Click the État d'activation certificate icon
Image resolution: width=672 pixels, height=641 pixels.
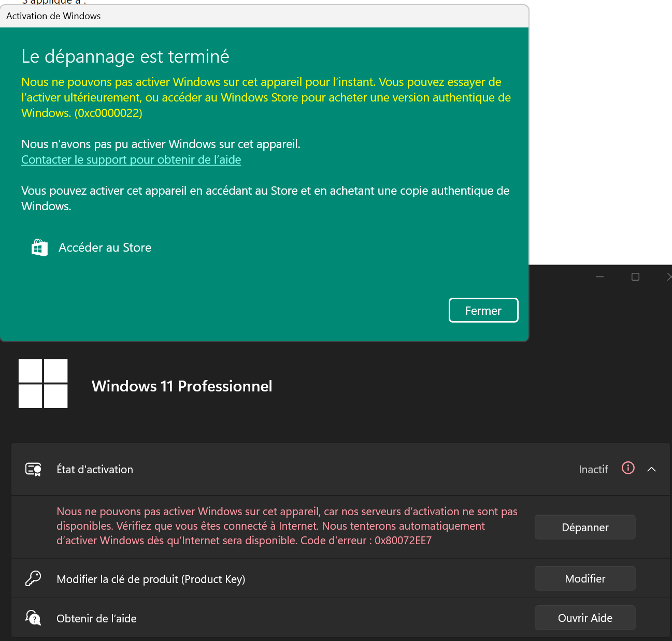pos(34,470)
